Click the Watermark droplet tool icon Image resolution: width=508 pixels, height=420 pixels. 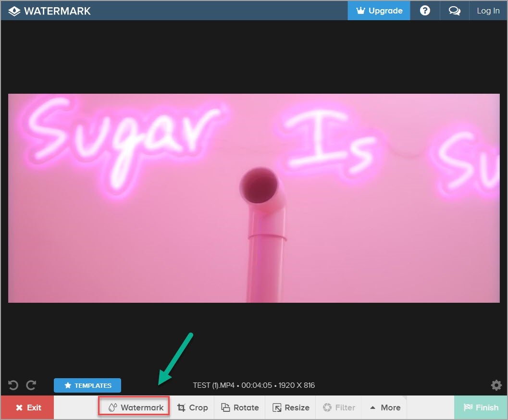pyautogui.click(x=112, y=407)
